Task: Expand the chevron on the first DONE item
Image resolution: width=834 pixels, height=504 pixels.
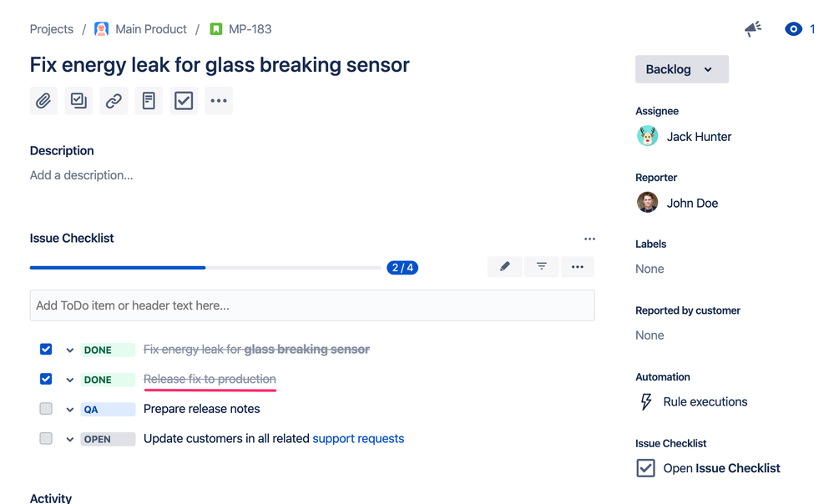Action: click(x=70, y=349)
